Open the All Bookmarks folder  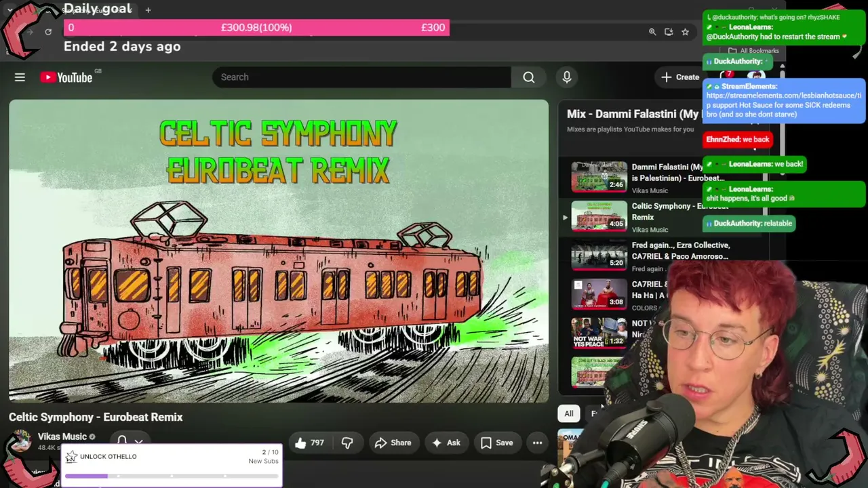pos(753,51)
